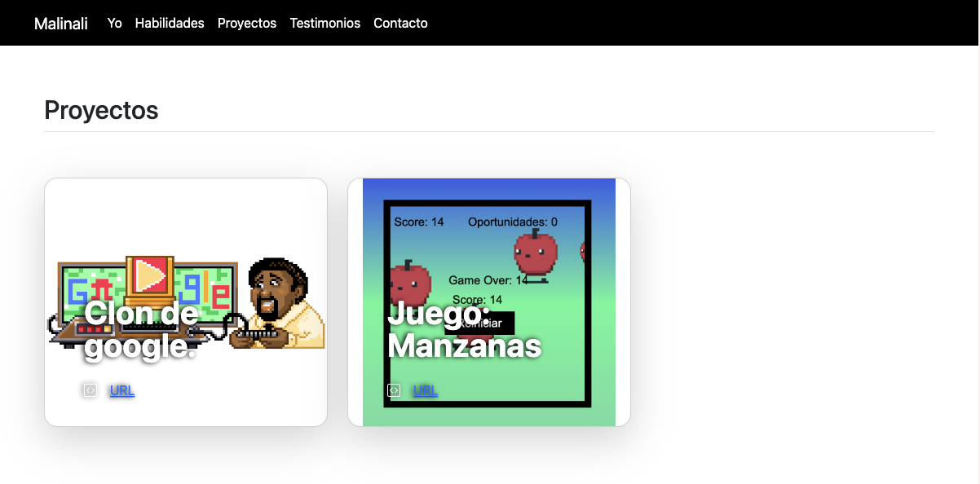Screen dimensions: 980x484
Task: Select the apple game screenshot thumbnail
Action: (489, 302)
